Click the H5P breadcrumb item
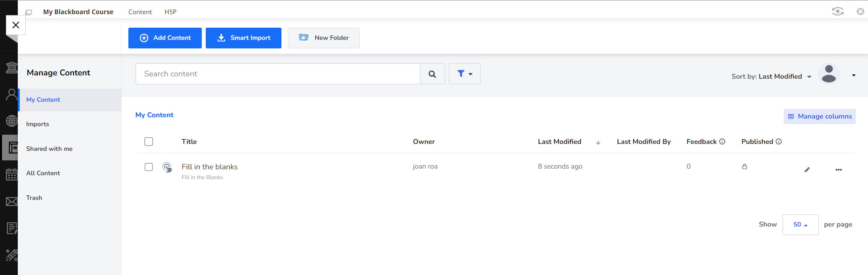The width and height of the screenshot is (868, 275). [171, 12]
